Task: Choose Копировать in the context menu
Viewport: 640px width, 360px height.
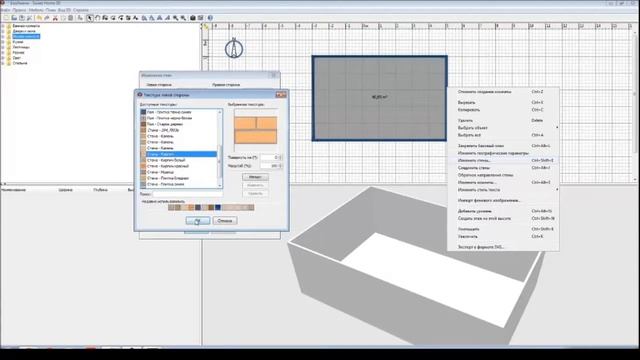Action: [504, 110]
